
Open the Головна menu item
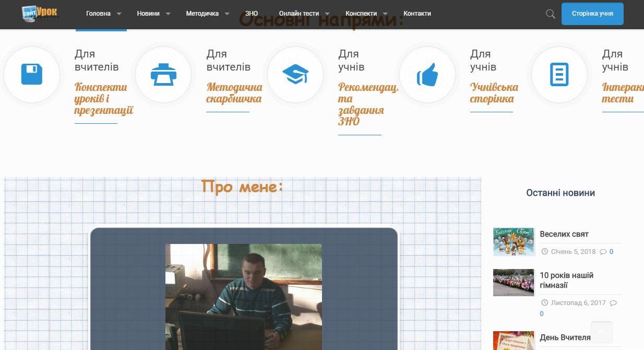point(98,14)
